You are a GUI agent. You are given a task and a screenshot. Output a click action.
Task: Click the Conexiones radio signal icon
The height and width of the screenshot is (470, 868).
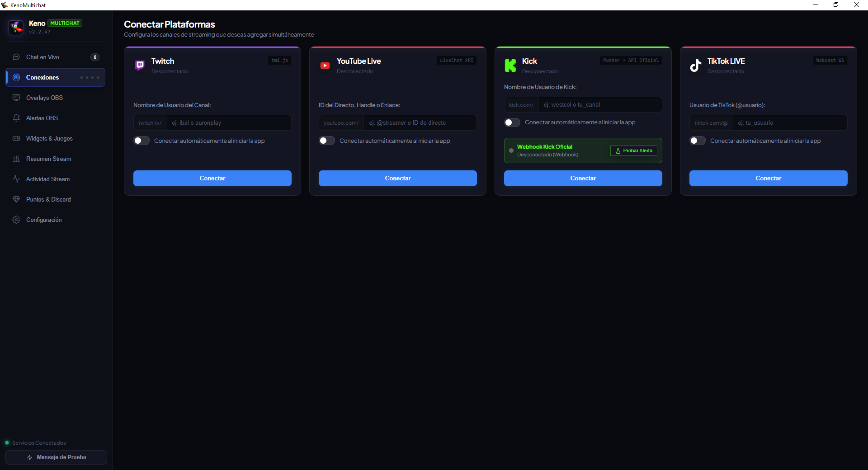[x=16, y=77]
